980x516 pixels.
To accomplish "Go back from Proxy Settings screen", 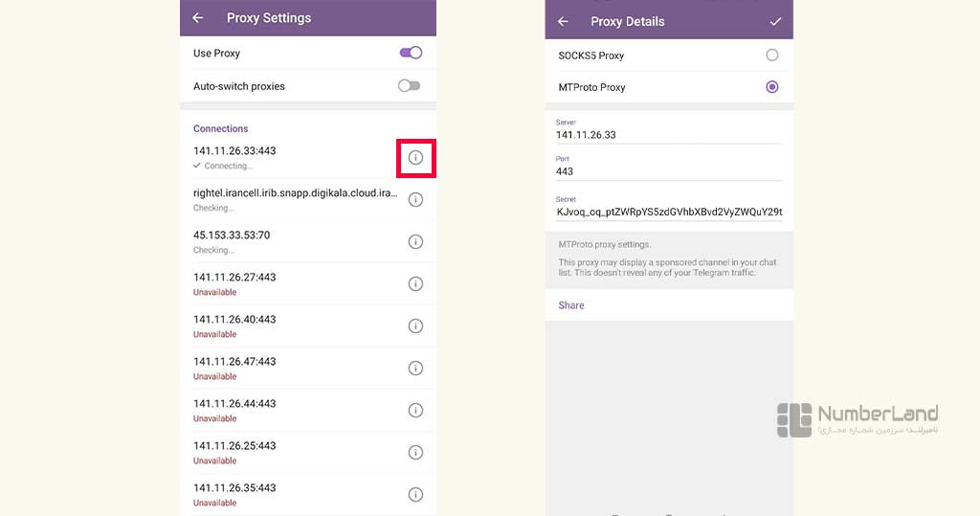I will pos(197,18).
